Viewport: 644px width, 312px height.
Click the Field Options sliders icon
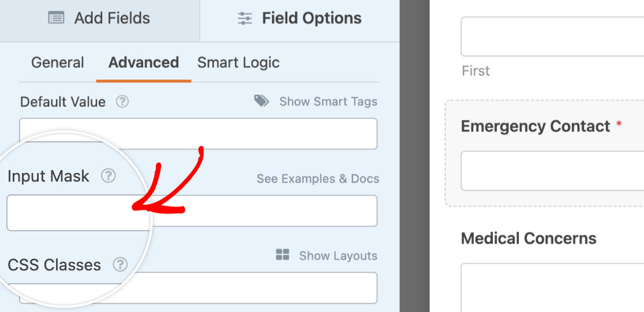click(245, 18)
